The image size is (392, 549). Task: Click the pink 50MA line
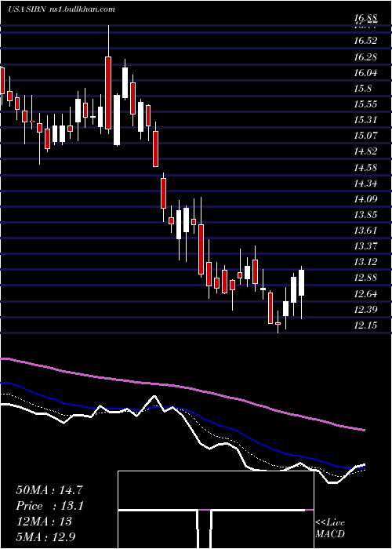click(182, 387)
